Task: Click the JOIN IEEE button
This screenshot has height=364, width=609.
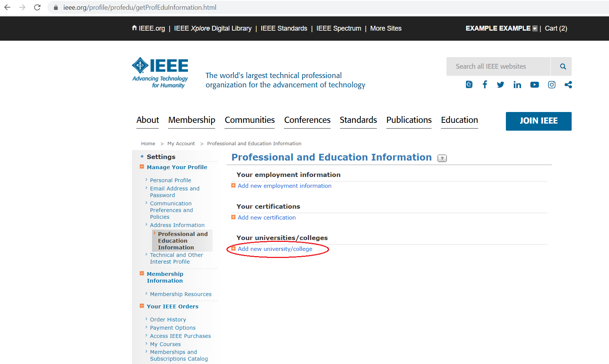Action: (538, 121)
